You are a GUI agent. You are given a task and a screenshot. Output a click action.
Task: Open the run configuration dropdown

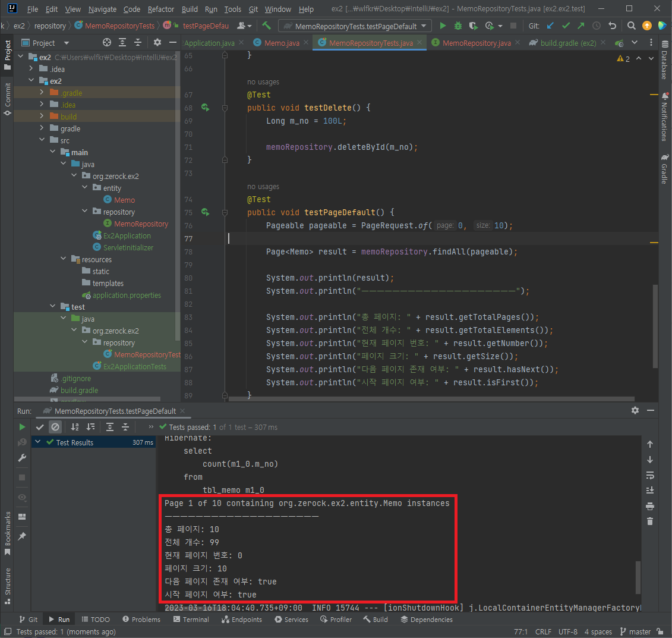355,26
